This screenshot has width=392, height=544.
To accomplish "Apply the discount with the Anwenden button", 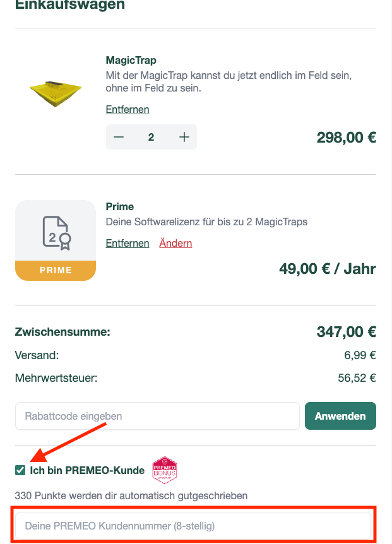I will (x=340, y=416).
